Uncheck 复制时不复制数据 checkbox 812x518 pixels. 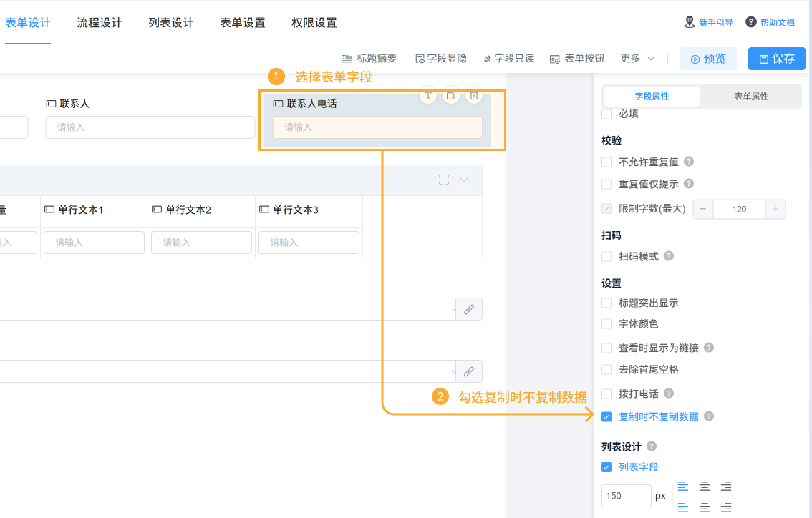tap(606, 416)
